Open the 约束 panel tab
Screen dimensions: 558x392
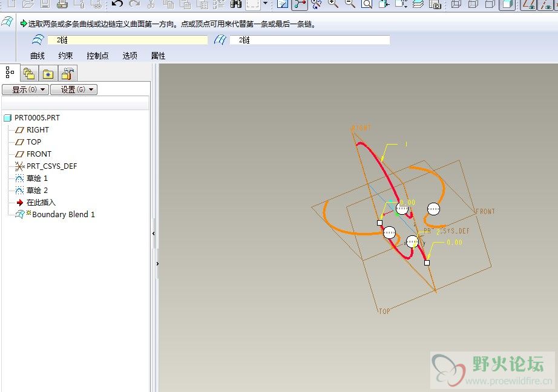[65, 56]
